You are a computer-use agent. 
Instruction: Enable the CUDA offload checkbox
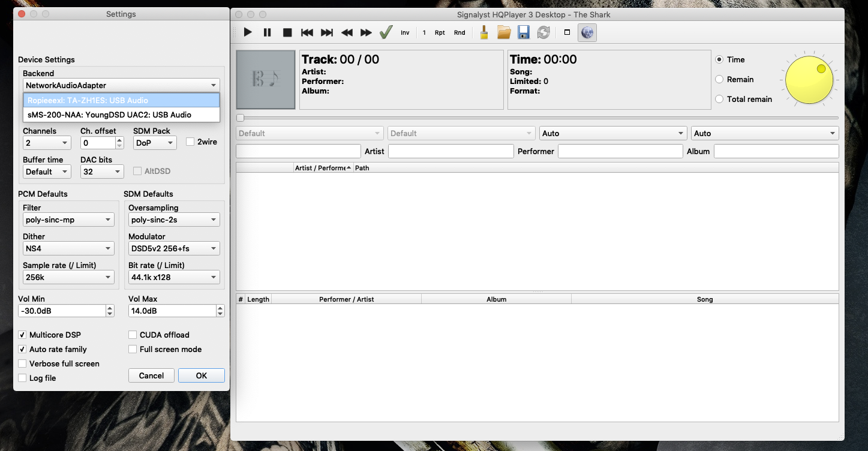tap(133, 335)
